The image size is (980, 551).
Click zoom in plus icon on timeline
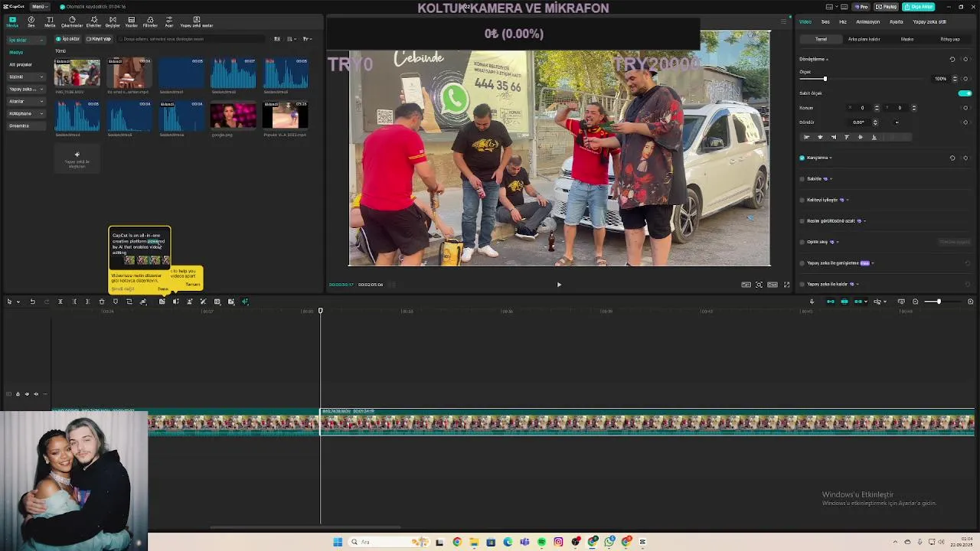point(970,302)
